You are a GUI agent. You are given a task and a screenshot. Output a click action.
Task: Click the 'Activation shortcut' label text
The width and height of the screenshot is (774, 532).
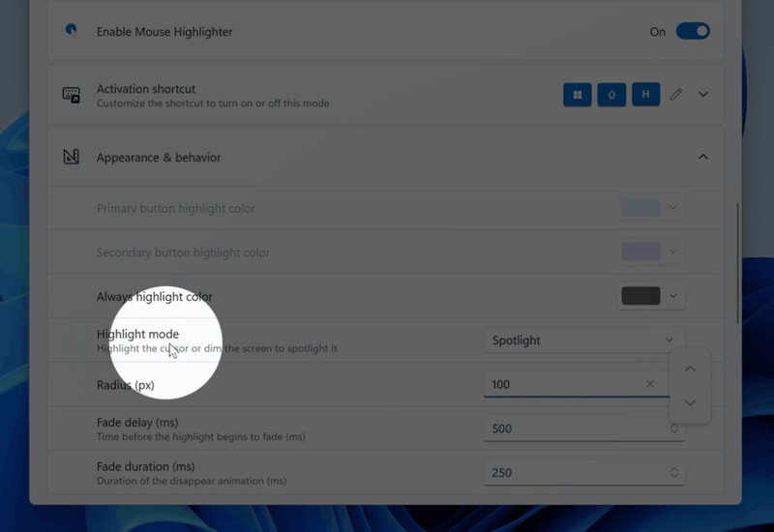click(146, 89)
